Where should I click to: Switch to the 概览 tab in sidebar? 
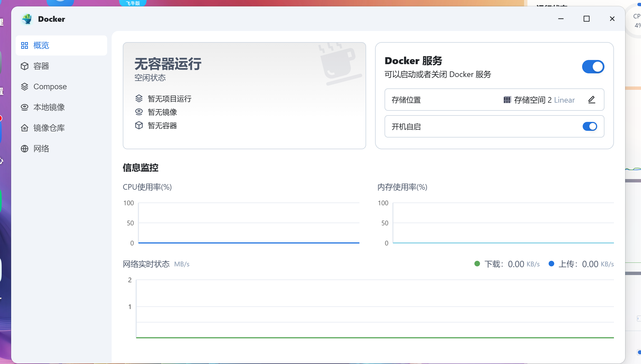tap(41, 45)
